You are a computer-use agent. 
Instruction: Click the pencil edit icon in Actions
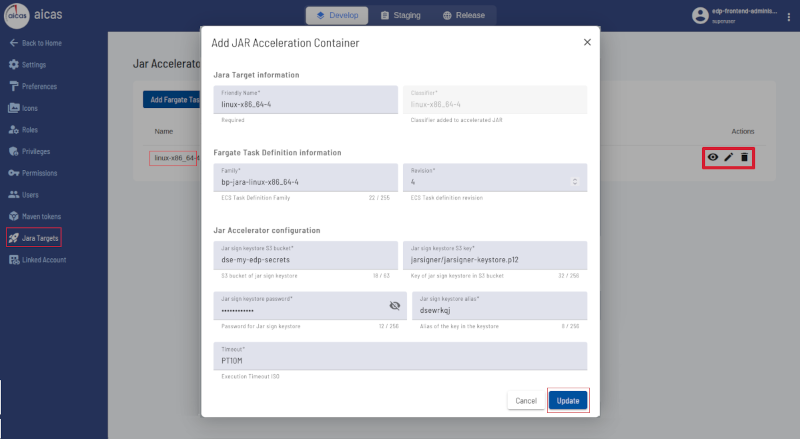pyautogui.click(x=729, y=157)
